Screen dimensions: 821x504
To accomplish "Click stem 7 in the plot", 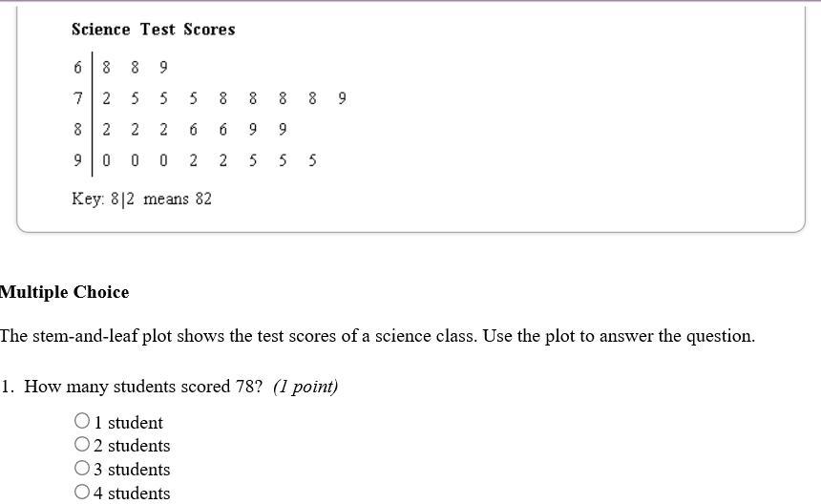I will (x=78, y=98).
